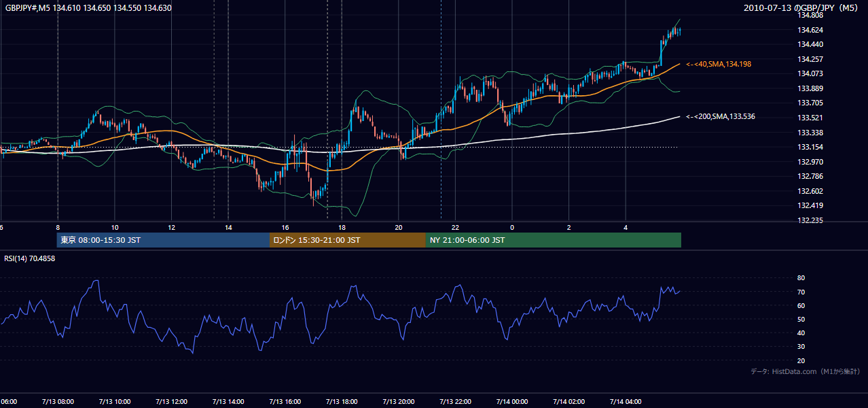Click RSI scale value 80

click(x=801, y=278)
